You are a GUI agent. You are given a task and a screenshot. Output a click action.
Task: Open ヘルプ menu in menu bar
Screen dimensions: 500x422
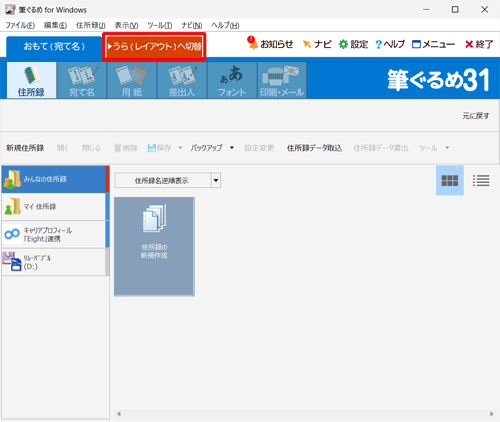click(x=225, y=25)
